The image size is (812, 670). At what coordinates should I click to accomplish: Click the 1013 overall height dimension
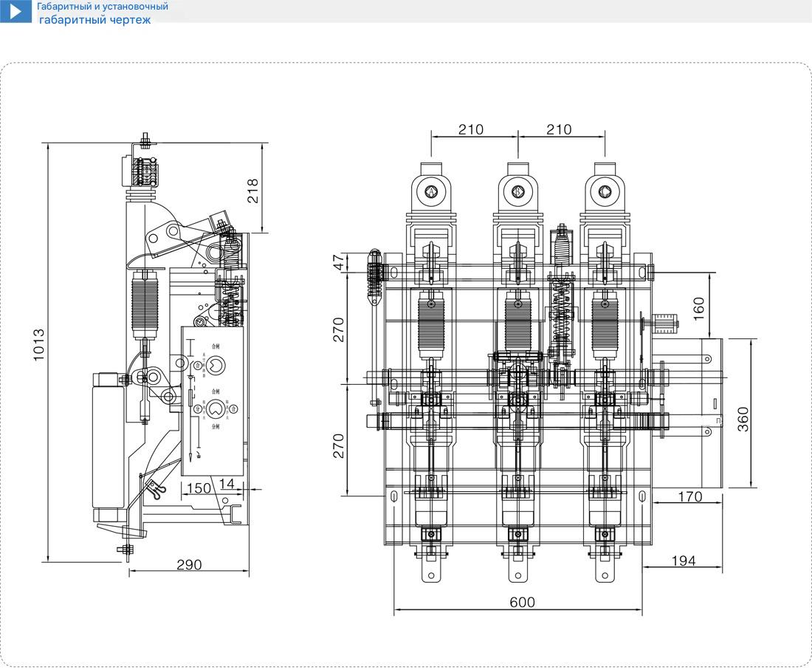[40, 346]
